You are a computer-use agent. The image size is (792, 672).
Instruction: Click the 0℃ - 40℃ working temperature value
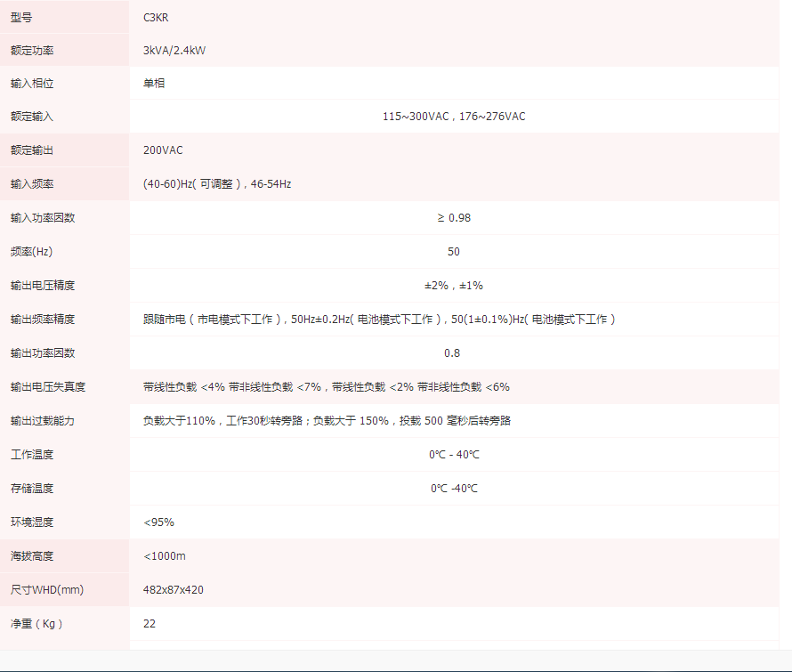454,455
